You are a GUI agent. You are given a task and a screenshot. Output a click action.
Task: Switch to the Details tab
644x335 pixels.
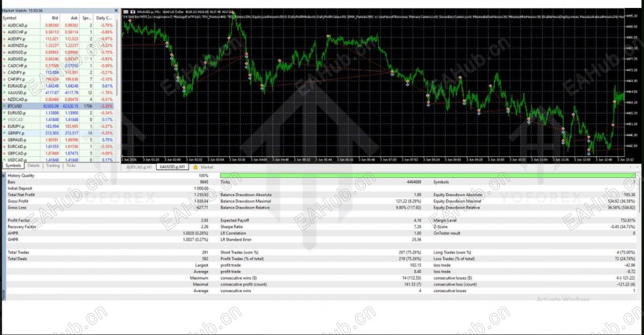coord(33,166)
